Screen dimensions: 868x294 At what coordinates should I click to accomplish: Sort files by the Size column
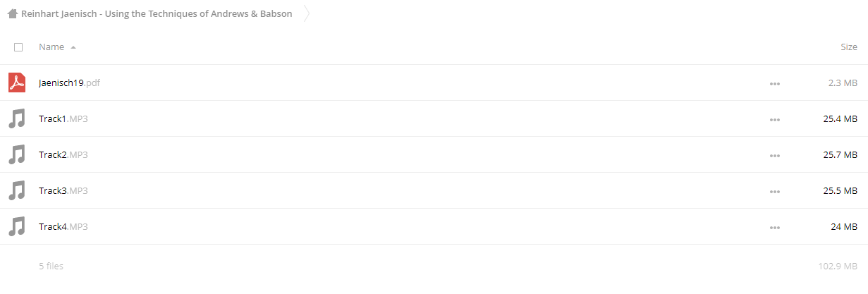click(x=849, y=47)
